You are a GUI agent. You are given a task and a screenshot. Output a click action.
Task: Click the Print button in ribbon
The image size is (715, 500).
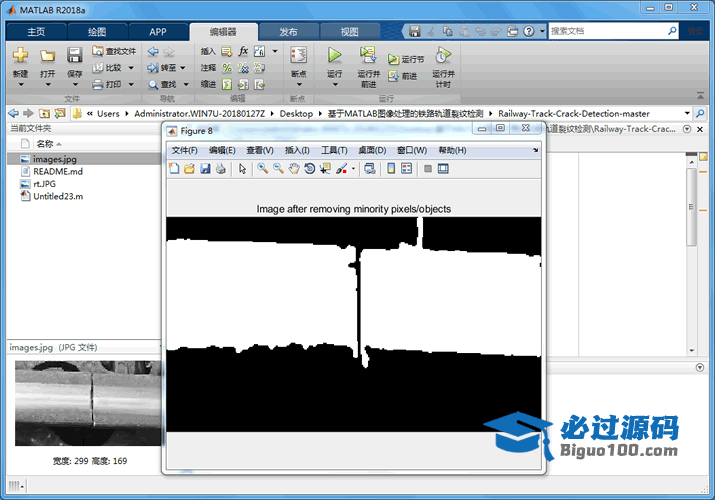click(108, 84)
